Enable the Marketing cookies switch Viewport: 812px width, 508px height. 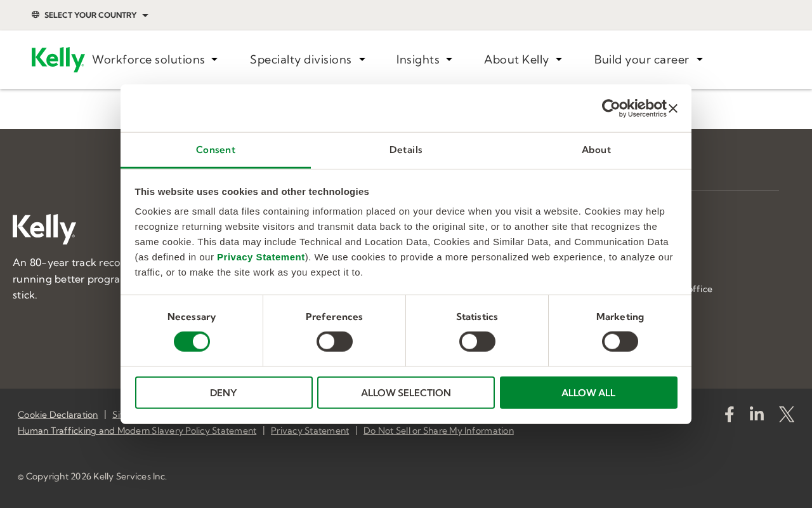coord(620,342)
